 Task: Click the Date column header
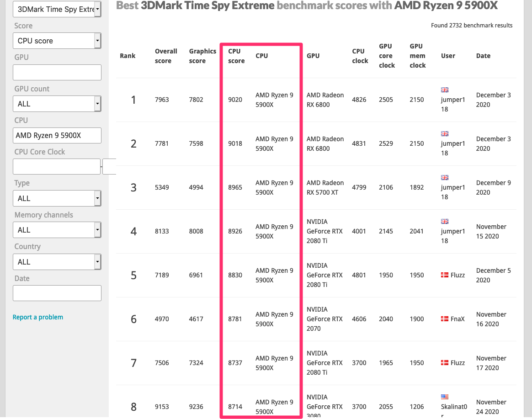pos(483,56)
